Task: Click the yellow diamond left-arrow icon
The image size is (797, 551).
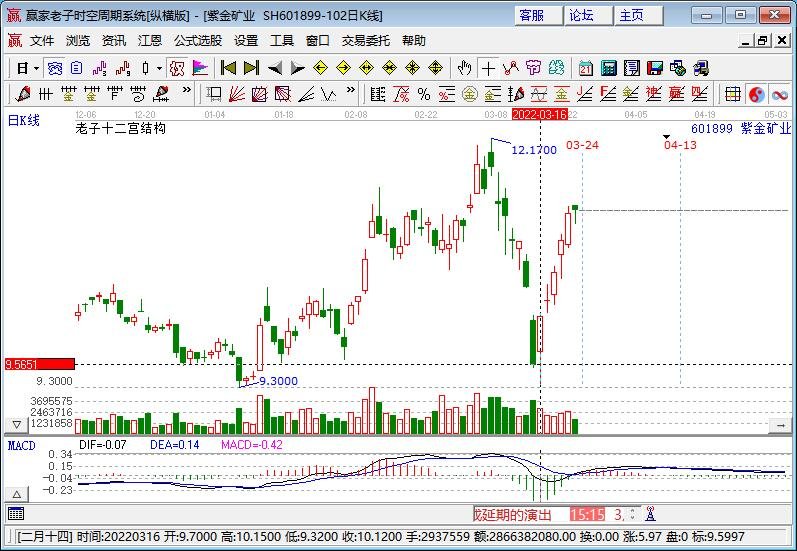Action: [x=320, y=68]
